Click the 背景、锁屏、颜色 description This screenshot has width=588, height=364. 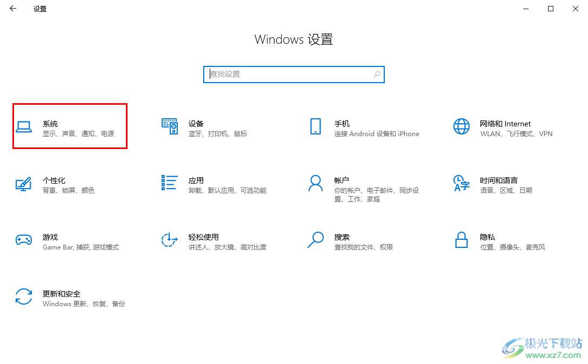(x=69, y=191)
